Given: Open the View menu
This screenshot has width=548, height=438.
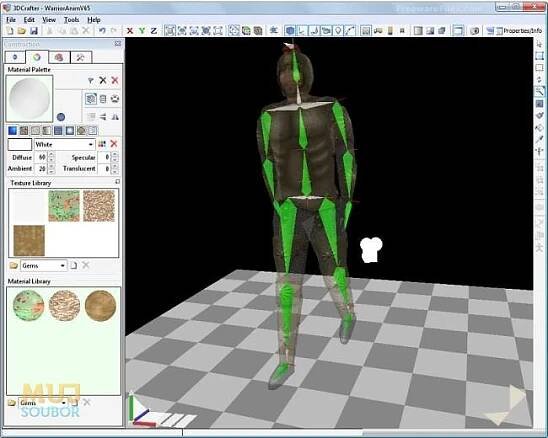Looking at the screenshot, I should (x=49, y=20).
